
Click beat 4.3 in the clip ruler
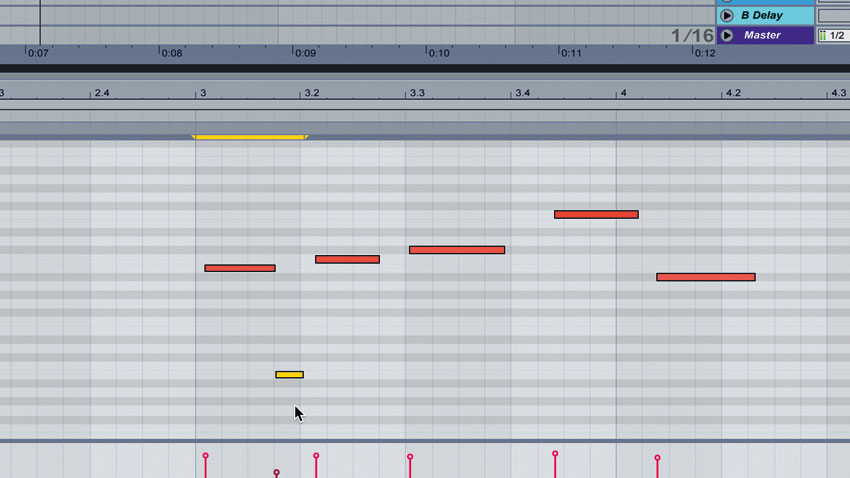[839, 93]
